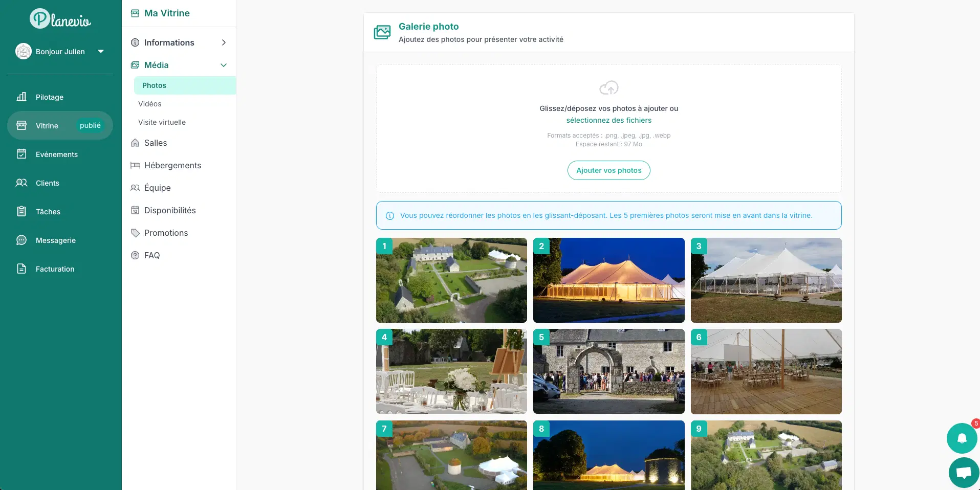Image resolution: width=980 pixels, height=490 pixels.
Task: Expand the Informations section chevron
Action: pos(224,42)
